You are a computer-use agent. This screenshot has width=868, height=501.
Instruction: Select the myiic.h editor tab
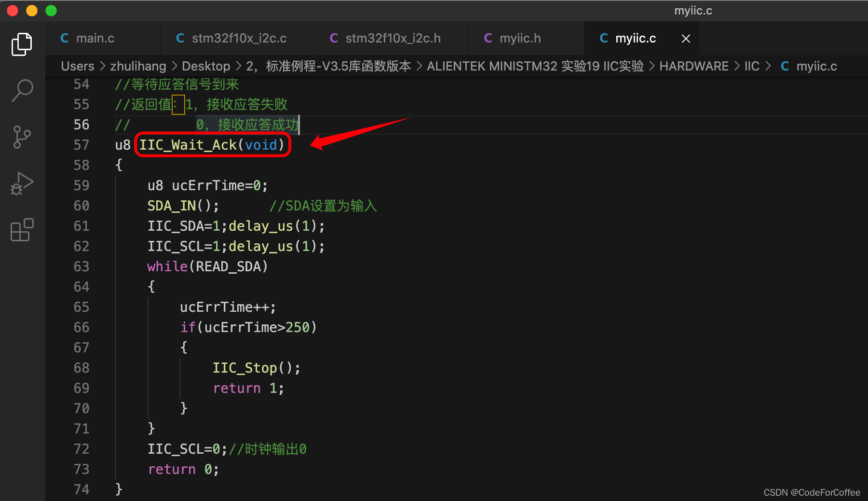520,39
